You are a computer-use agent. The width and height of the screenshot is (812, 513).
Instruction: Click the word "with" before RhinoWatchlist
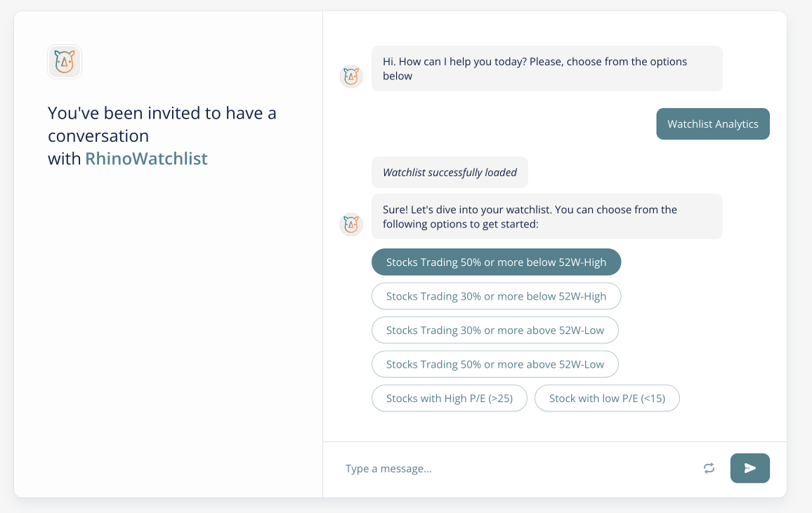[x=65, y=159]
